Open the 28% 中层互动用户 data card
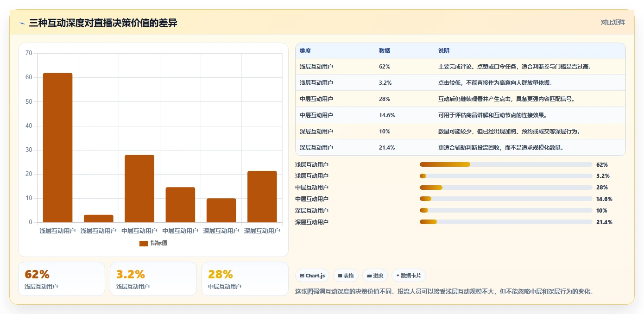Image resolution: width=644 pixels, height=314 pixels. tap(245, 279)
